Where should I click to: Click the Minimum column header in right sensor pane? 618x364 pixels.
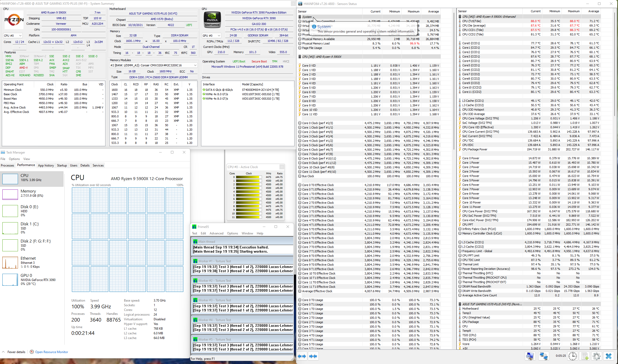[552, 11]
